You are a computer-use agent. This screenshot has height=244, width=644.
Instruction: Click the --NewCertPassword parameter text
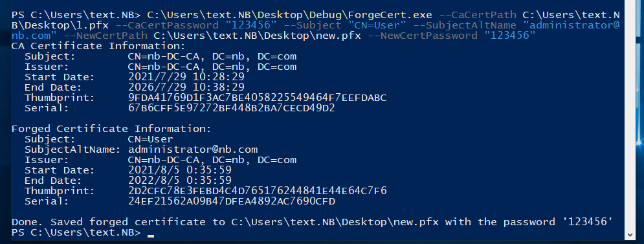tap(422, 36)
